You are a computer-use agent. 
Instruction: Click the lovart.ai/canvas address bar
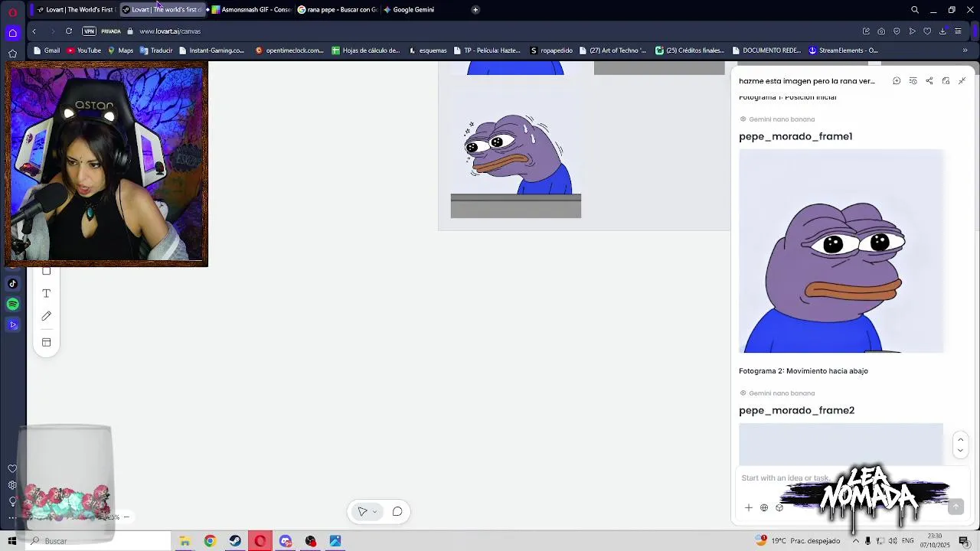[x=170, y=31]
